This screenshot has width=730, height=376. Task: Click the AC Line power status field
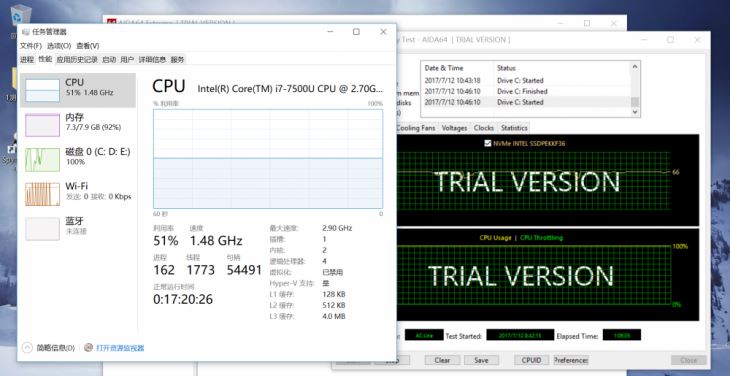click(424, 335)
